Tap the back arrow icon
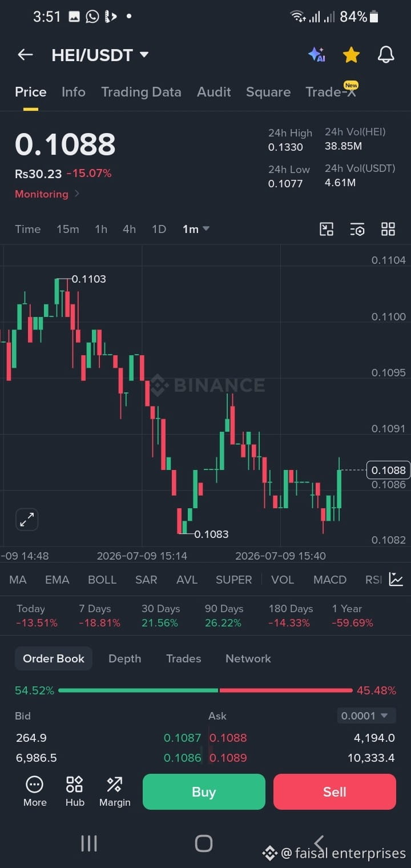 pyautogui.click(x=25, y=55)
